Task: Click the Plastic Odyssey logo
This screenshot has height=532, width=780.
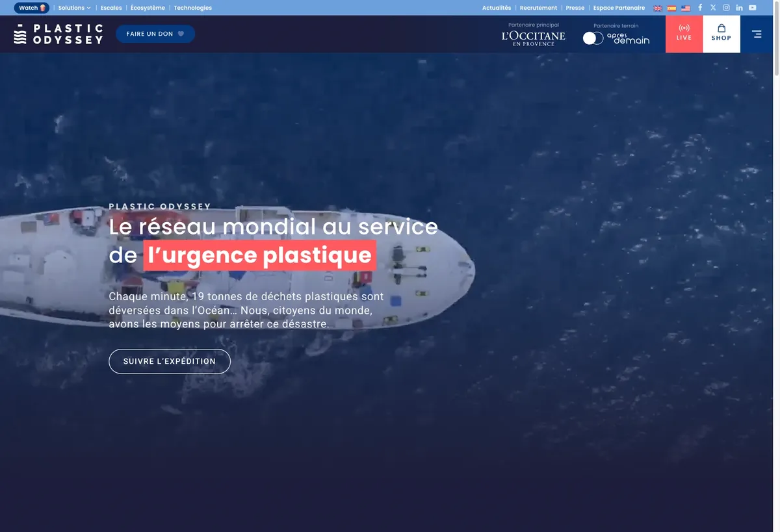Action: pyautogui.click(x=58, y=34)
